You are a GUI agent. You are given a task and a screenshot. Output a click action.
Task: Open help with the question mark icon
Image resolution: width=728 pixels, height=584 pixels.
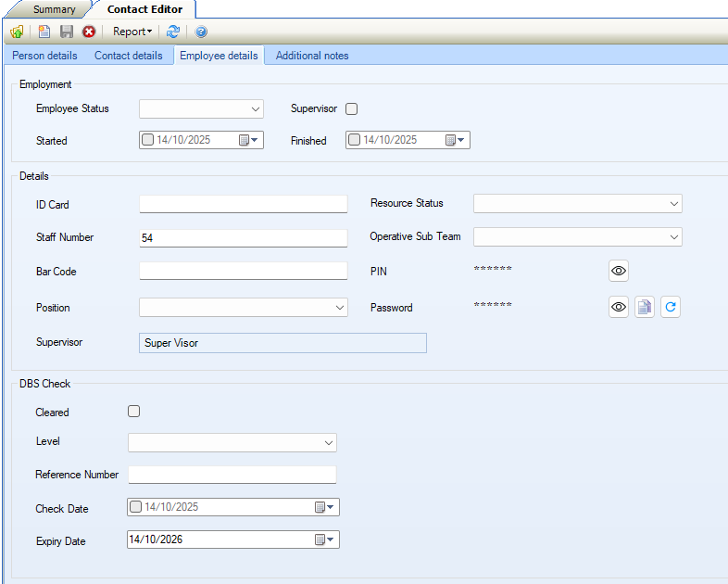click(201, 32)
